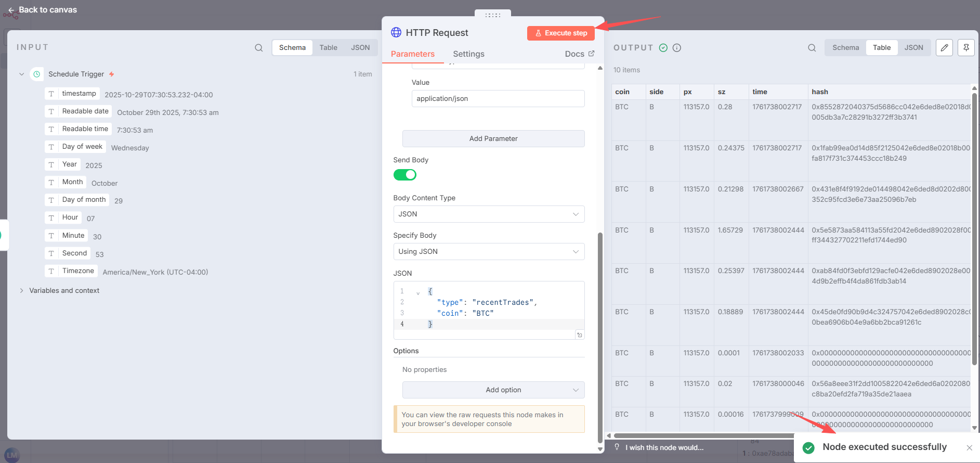This screenshot has width=980, height=463.
Task: Collapse the Schedule Trigger node
Action: pos(21,74)
